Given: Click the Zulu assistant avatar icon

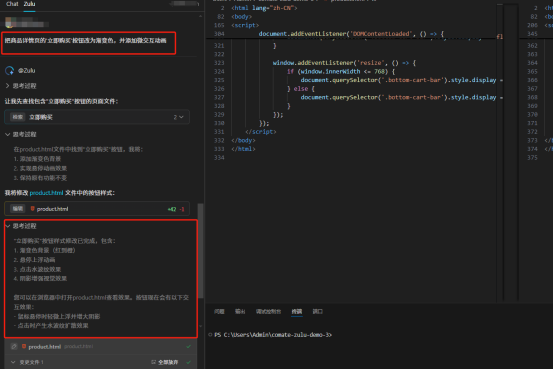Looking at the screenshot, I should point(10,71).
